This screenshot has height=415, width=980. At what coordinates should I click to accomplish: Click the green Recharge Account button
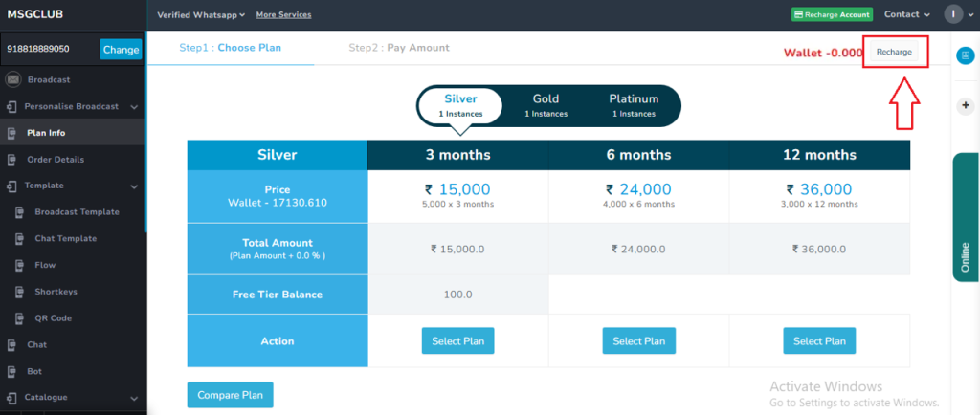832,14
